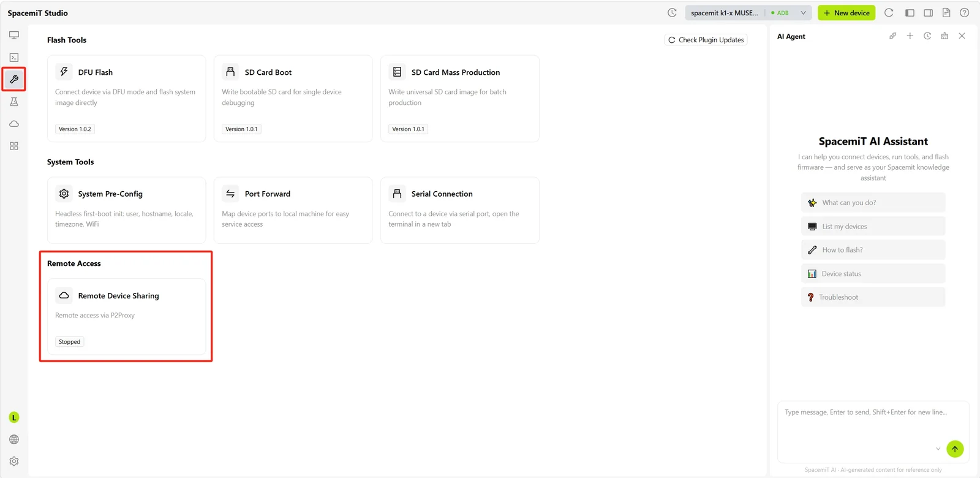
Task: Click the plug connection icon in AI Agent
Action: (893, 36)
